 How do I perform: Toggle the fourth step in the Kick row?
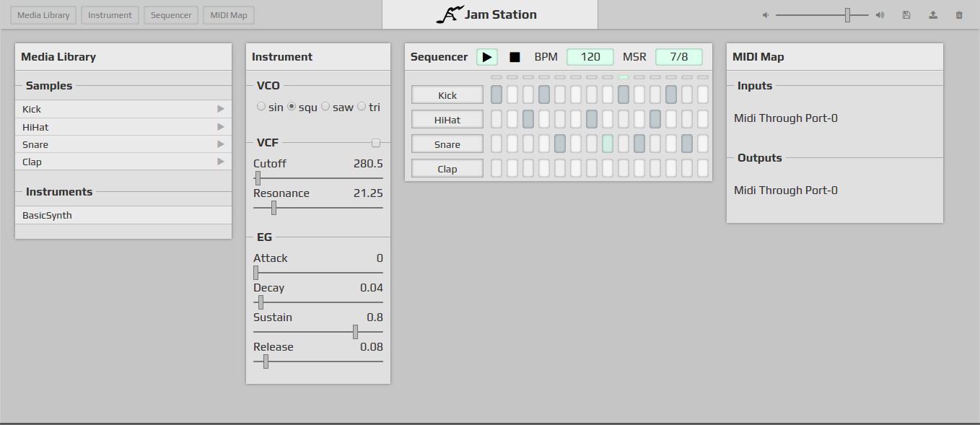(544, 95)
